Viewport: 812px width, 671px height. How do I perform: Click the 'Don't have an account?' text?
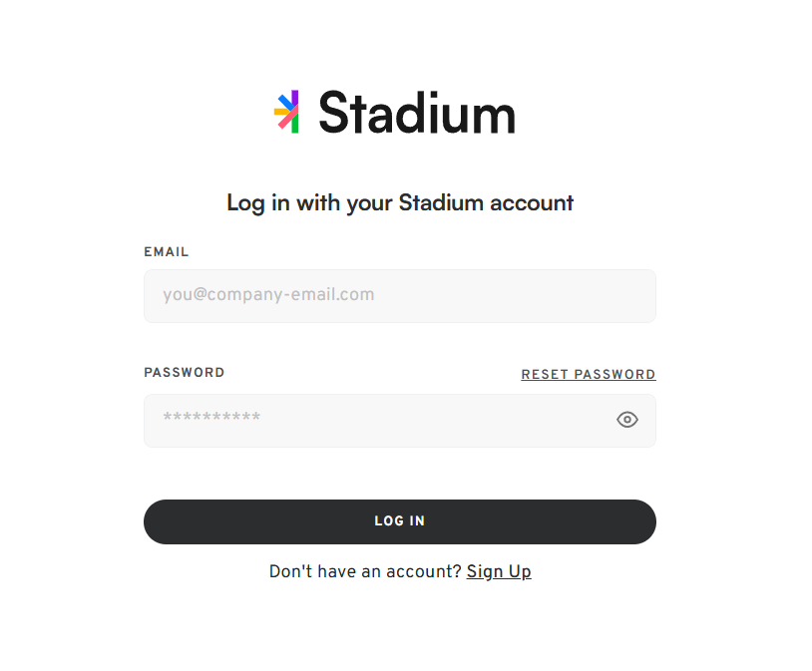pyautogui.click(x=365, y=571)
